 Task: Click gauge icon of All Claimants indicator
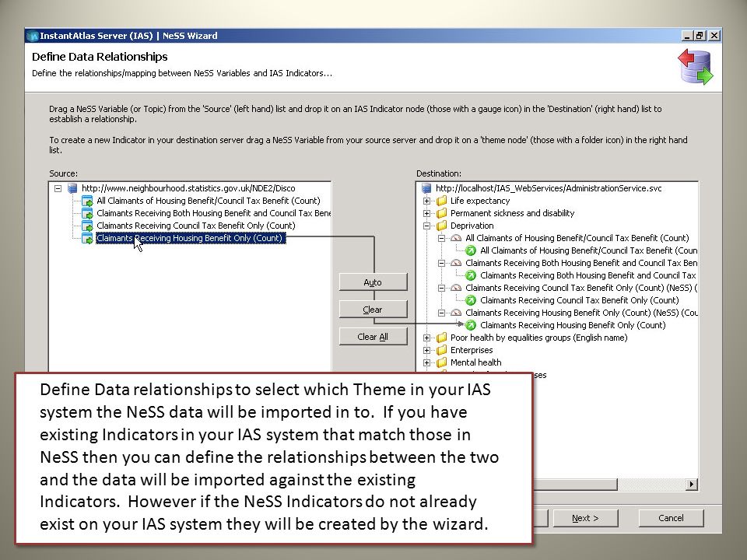pos(457,238)
